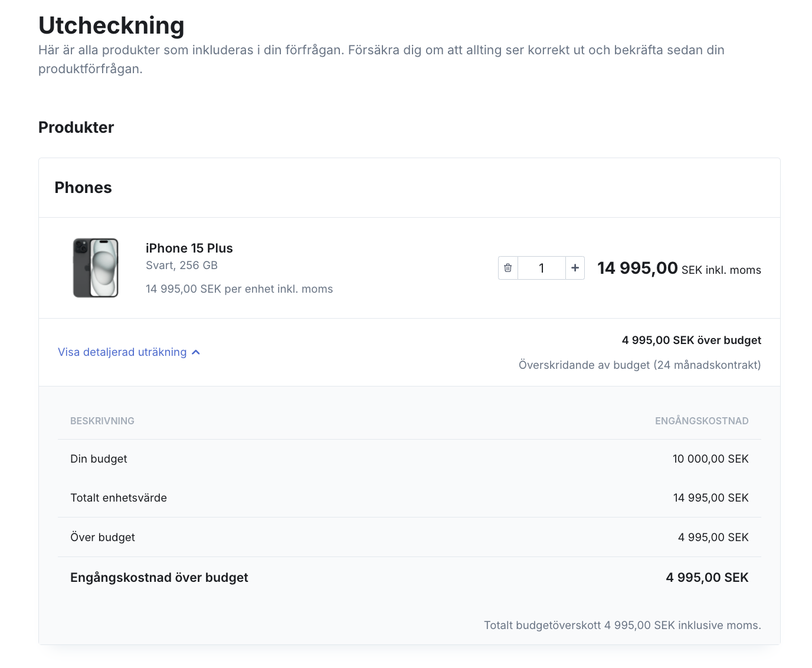Select the '10 000,00 SEK' budget value
This screenshot has width=812, height=668.
711,459
